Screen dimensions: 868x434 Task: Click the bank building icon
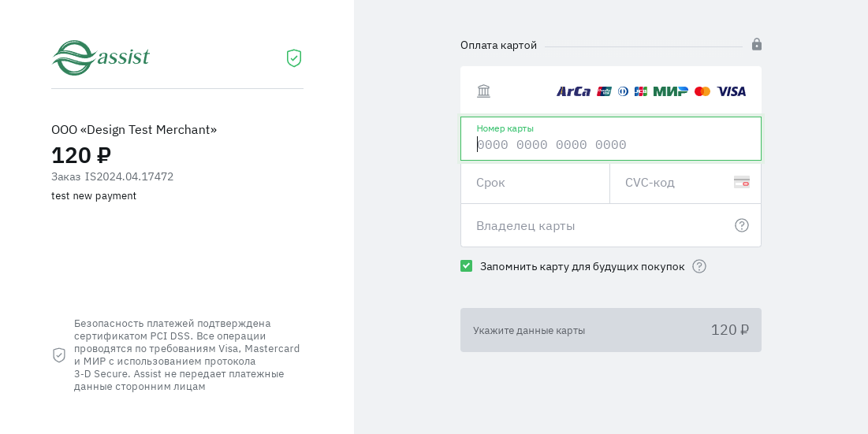tap(483, 91)
